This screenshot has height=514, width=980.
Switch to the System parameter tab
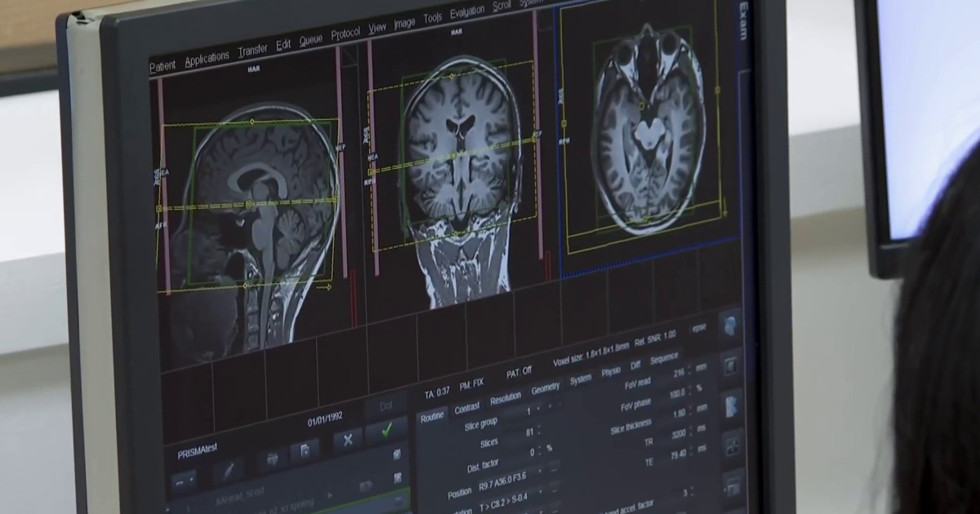pos(581,380)
